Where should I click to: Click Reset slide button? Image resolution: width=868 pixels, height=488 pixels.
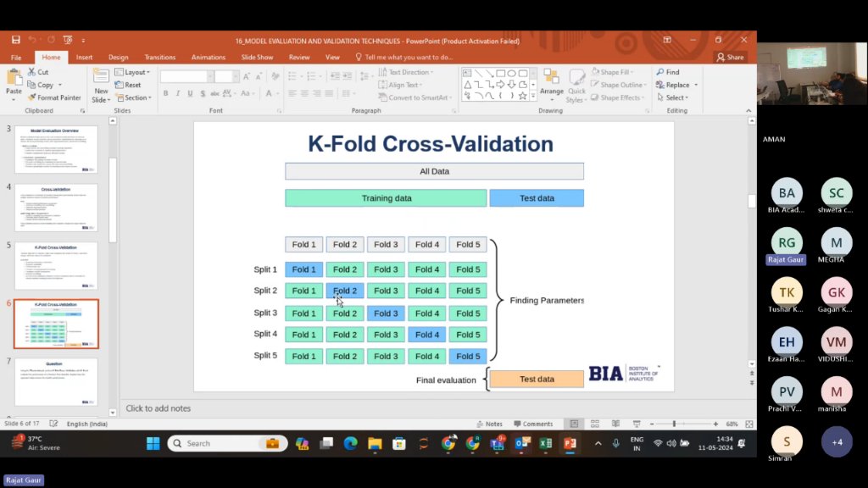pos(128,85)
